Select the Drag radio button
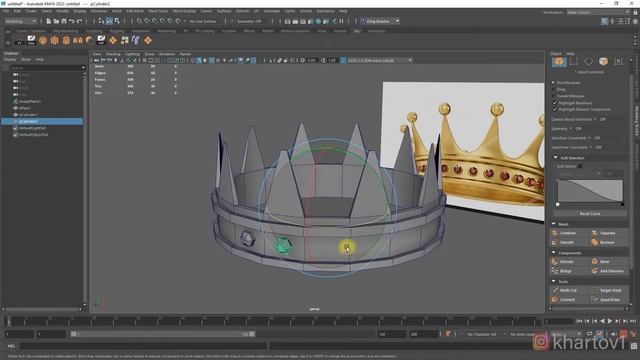This screenshot has width=640, height=360. (x=553, y=89)
